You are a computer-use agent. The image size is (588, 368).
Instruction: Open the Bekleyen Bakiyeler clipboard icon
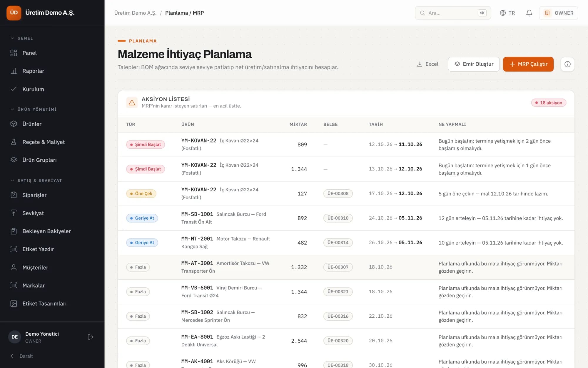[x=14, y=231]
